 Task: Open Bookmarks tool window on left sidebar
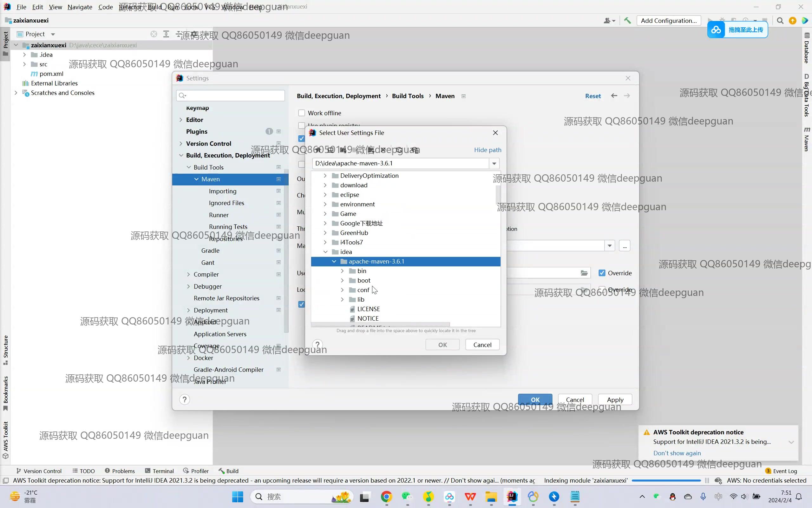tap(5, 393)
